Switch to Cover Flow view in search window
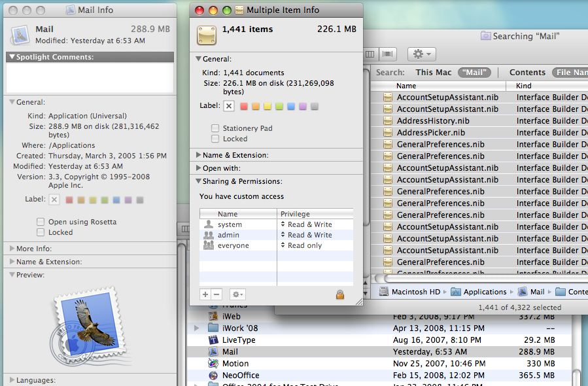The width and height of the screenshot is (588, 386). (x=387, y=54)
